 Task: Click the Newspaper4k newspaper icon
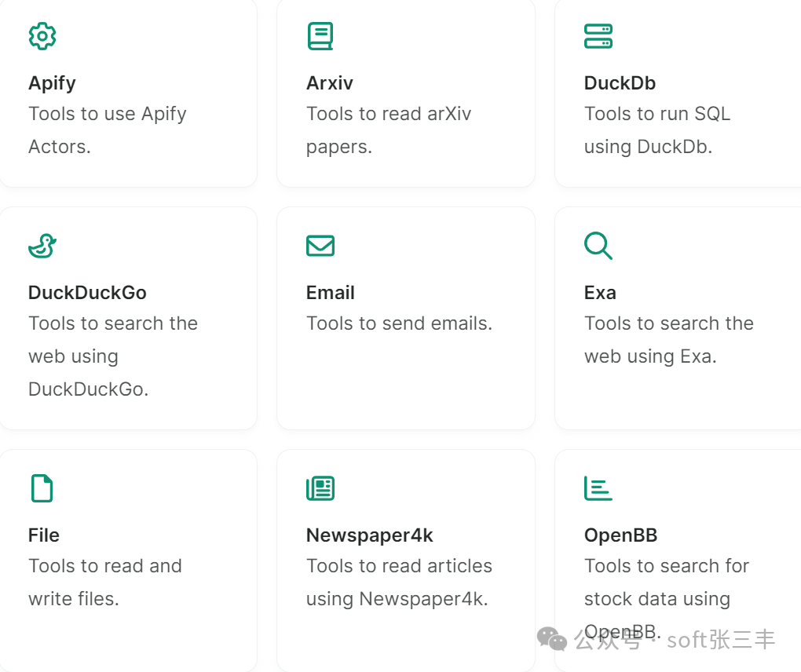click(320, 488)
